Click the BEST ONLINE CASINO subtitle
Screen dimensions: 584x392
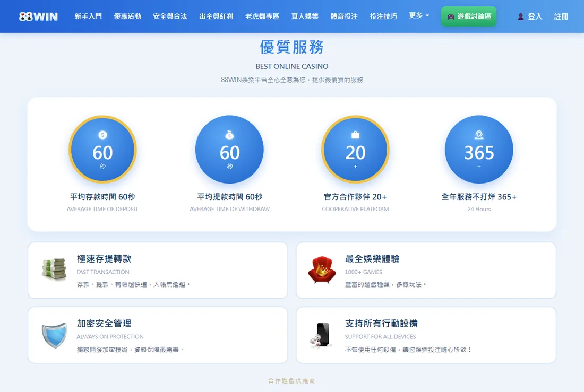pos(292,66)
